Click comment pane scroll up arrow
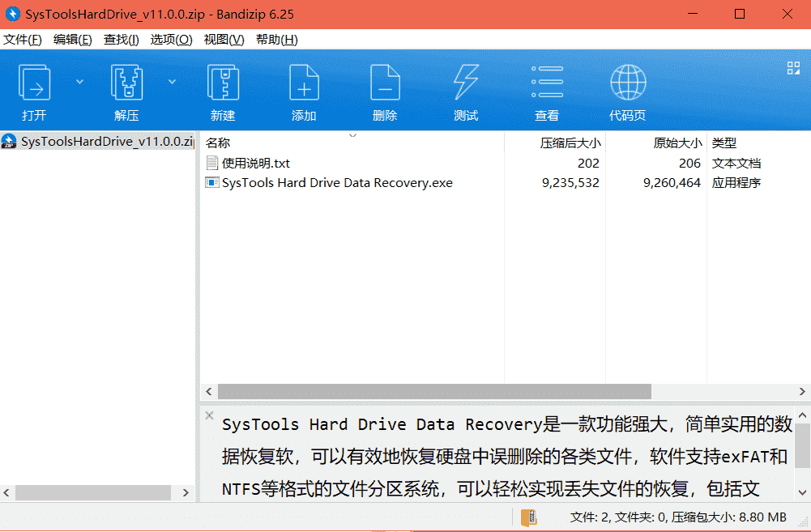The height and width of the screenshot is (532, 811). (x=802, y=415)
